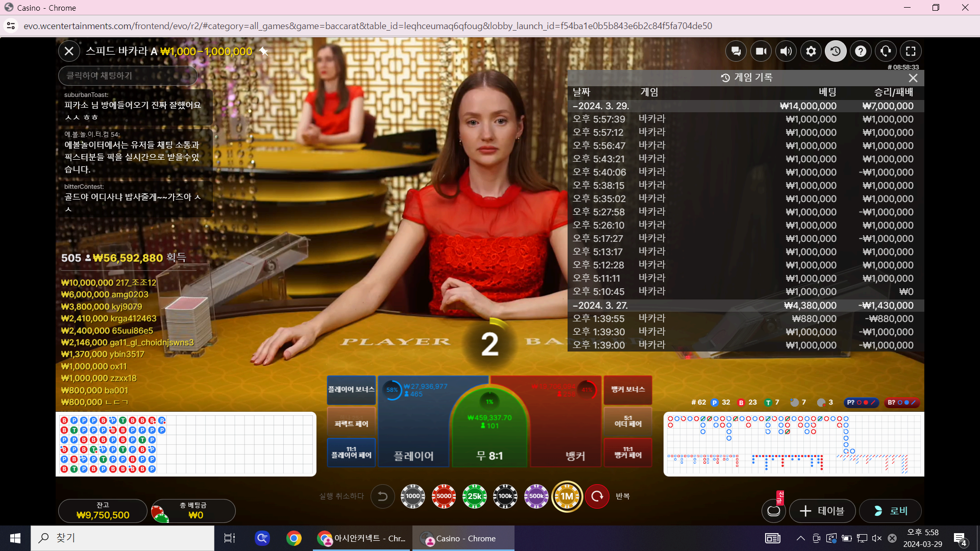Open the settings gear icon
980x551 pixels.
(811, 51)
